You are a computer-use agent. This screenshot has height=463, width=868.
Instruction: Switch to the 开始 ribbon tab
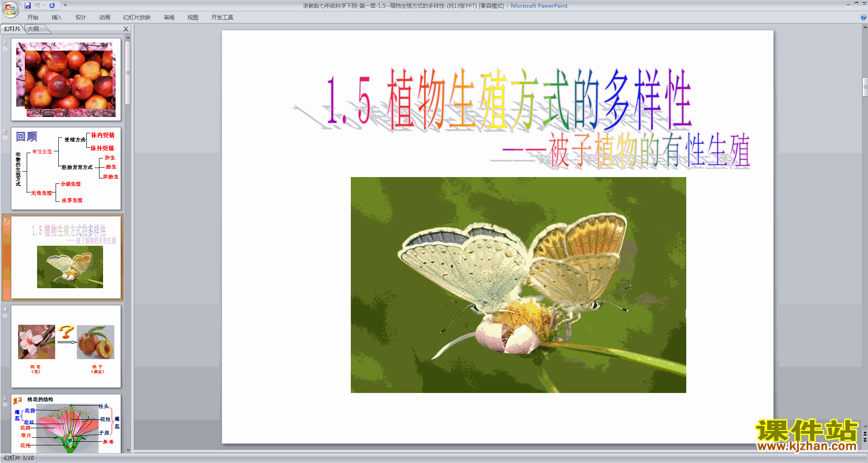(33, 18)
